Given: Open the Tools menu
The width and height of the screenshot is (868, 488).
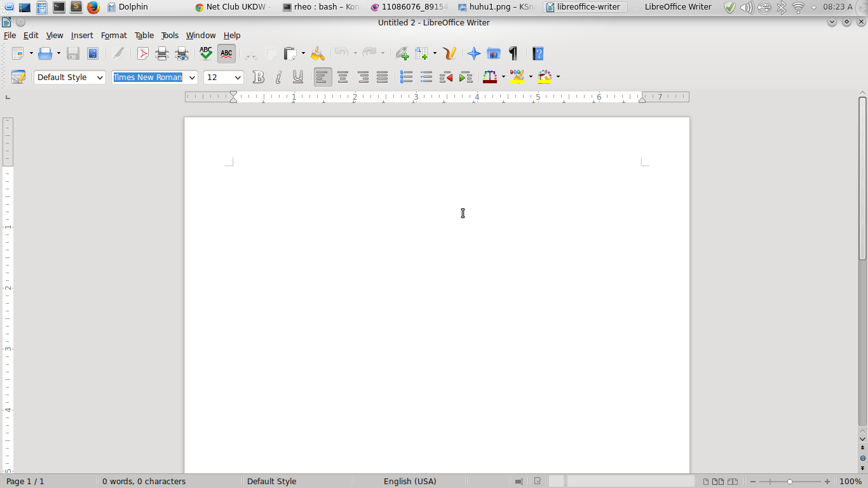Looking at the screenshot, I should (170, 36).
